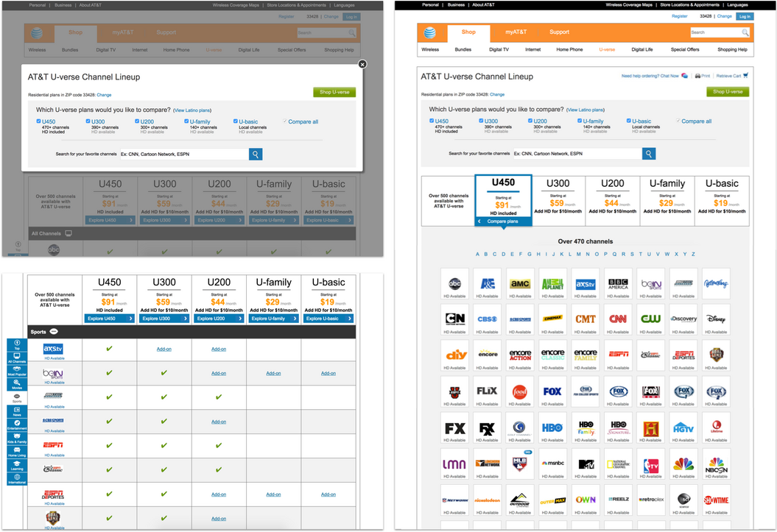Click the Retrieve Cart shopping cart icon
Image resolution: width=777 pixels, height=532 pixels.
click(x=745, y=76)
